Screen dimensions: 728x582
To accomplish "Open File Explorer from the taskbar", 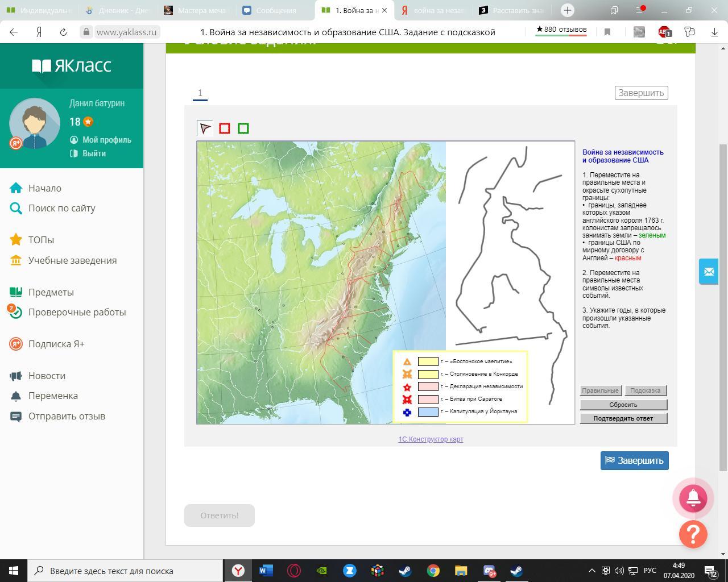I will [x=461, y=571].
